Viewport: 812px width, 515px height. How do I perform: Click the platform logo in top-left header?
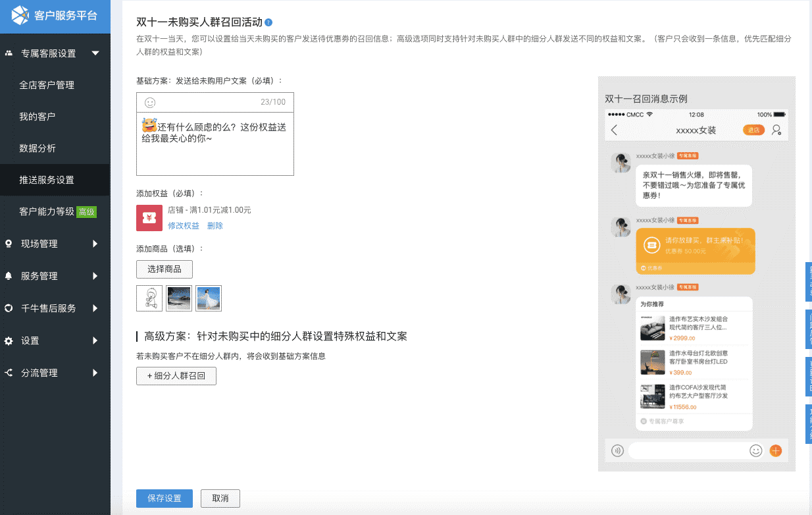21,15
